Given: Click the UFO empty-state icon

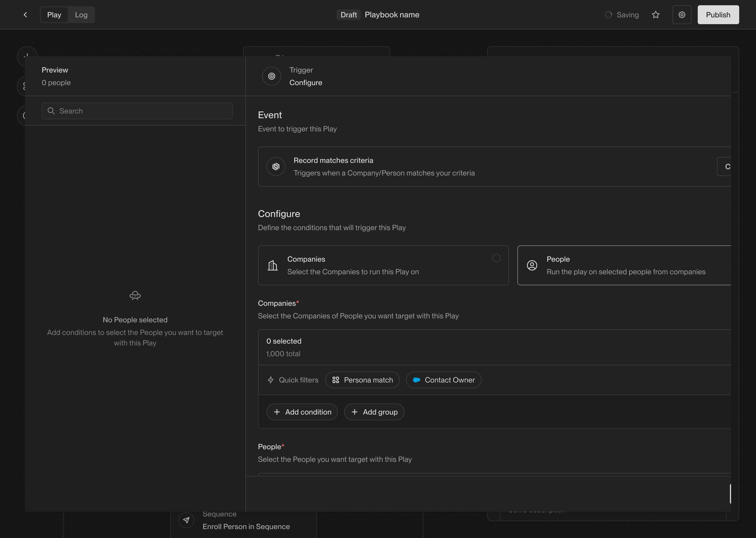Looking at the screenshot, I should (135, 295).
